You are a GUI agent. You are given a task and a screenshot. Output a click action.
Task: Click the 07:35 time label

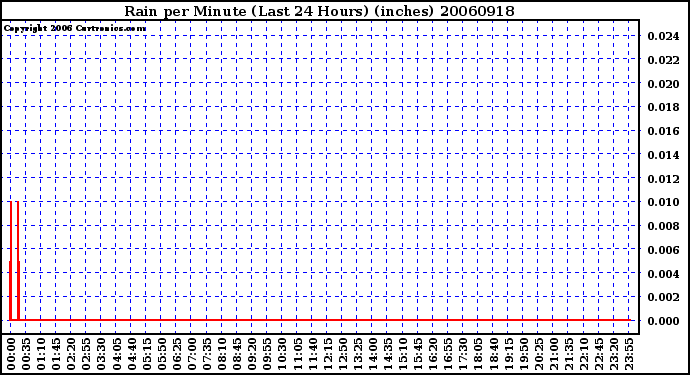pos(207,354)
